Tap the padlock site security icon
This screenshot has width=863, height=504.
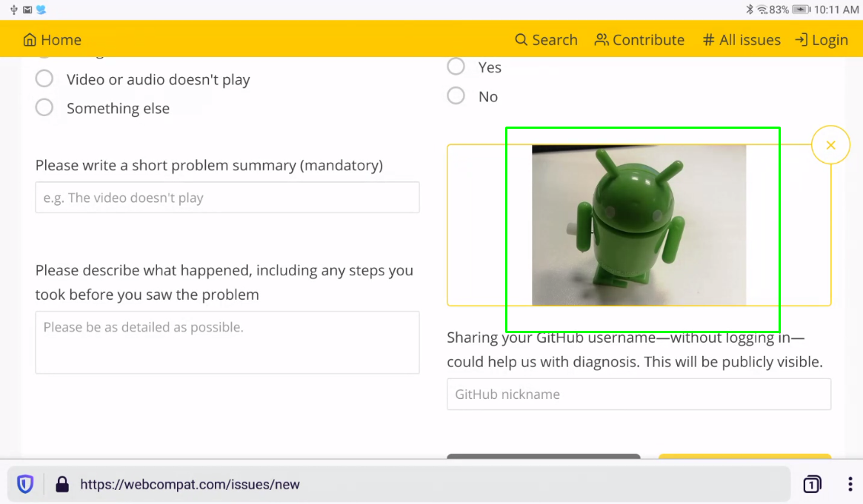point(62,484)
